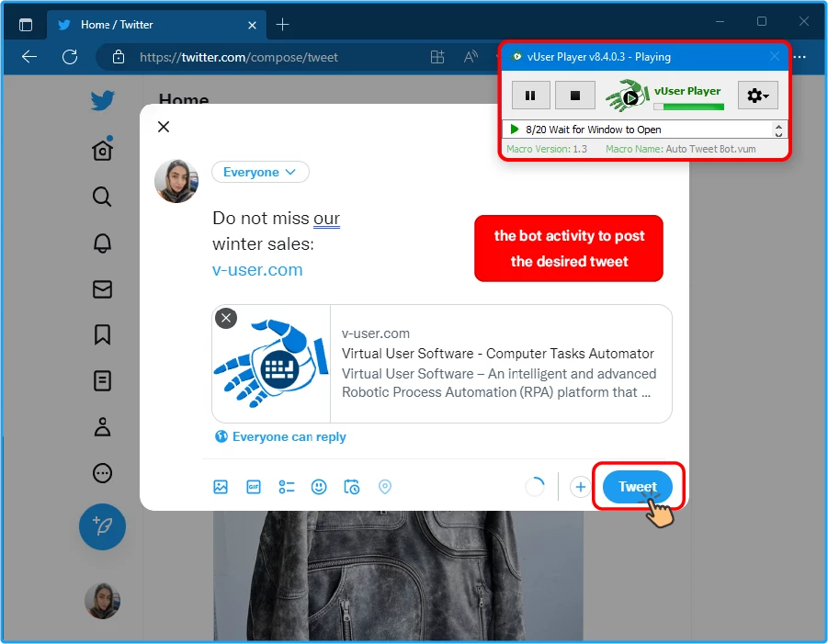
Task: Open Bookmarks icon in sidebar
Action: (102, 334)
